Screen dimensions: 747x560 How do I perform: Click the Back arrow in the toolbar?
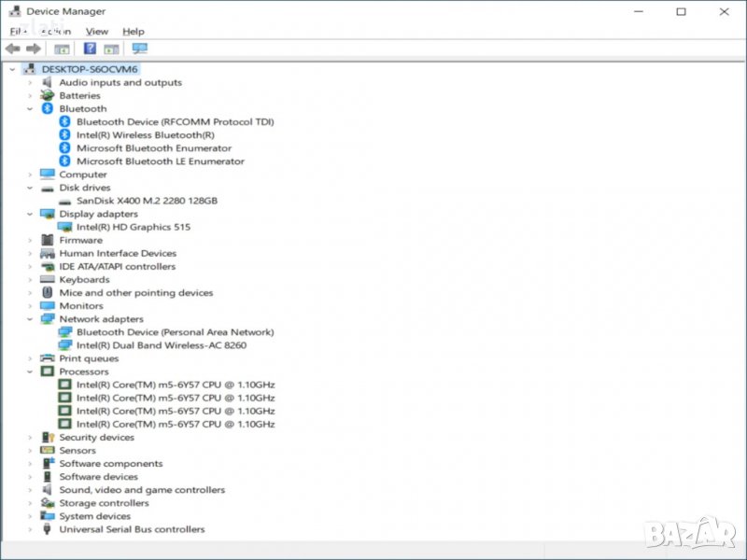pos(12,49)
